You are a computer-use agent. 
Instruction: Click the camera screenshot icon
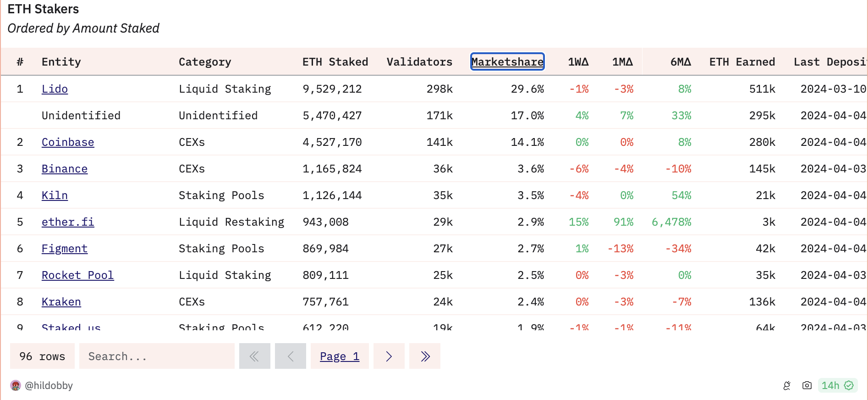[807, 386]
